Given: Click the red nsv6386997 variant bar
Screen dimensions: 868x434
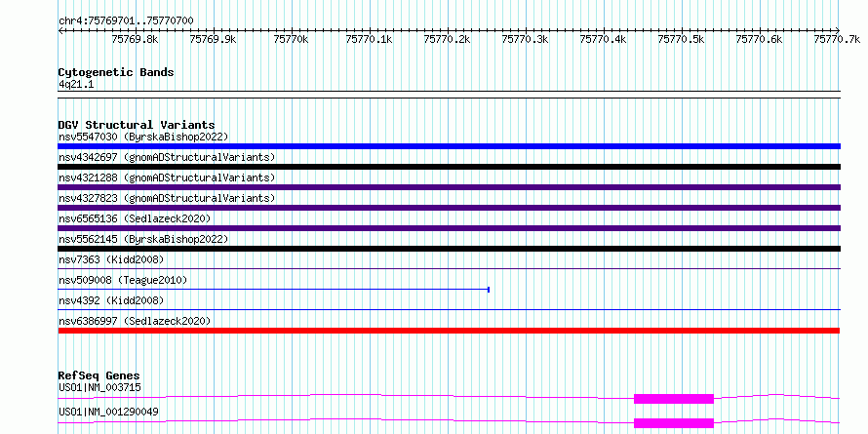Looking at the screenshot, I should 449,331.
